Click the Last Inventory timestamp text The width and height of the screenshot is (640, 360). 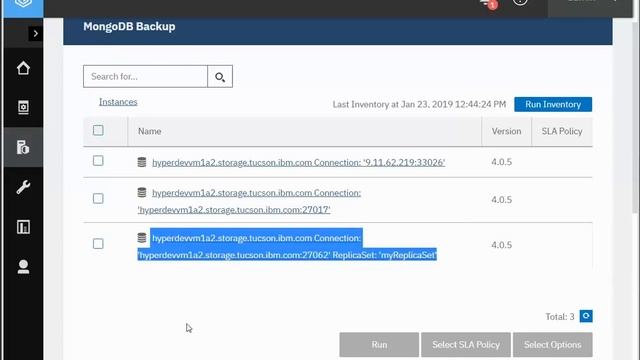click(x=419, y=104)
